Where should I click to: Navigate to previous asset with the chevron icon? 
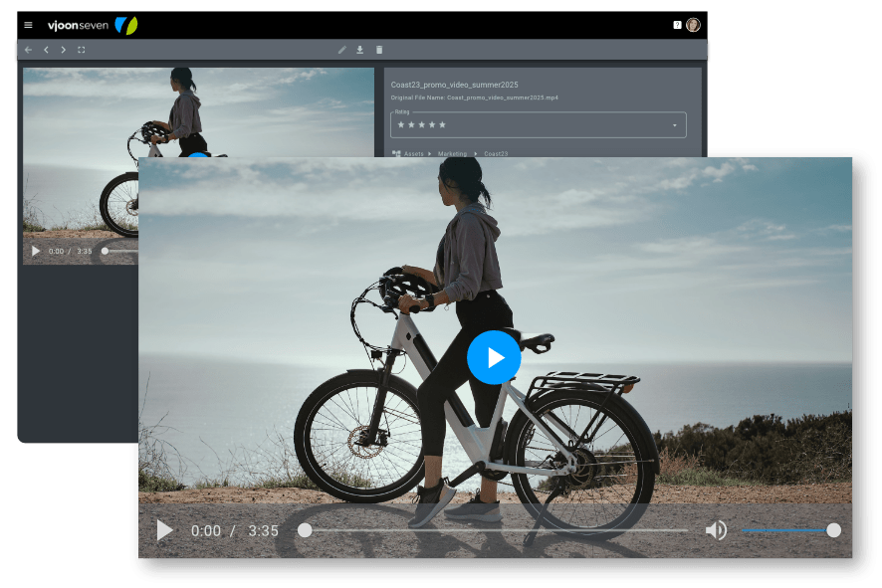(x=45, y=49)
